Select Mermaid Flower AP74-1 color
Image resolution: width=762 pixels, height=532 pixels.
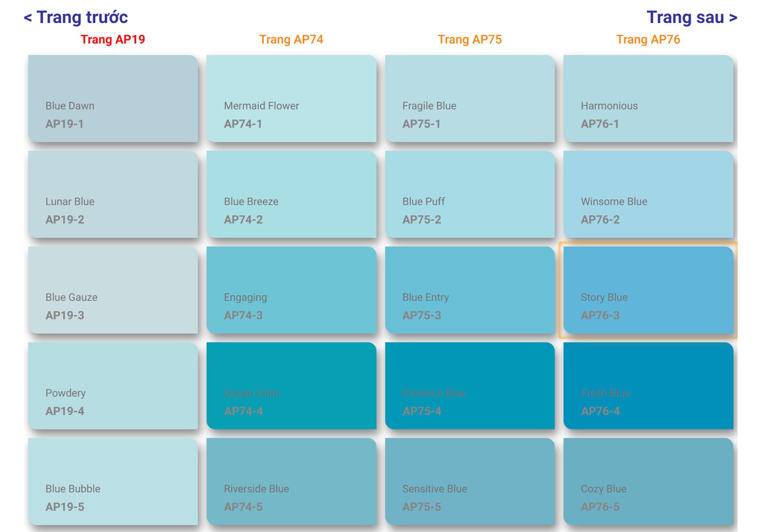click(x=291, y=98)
